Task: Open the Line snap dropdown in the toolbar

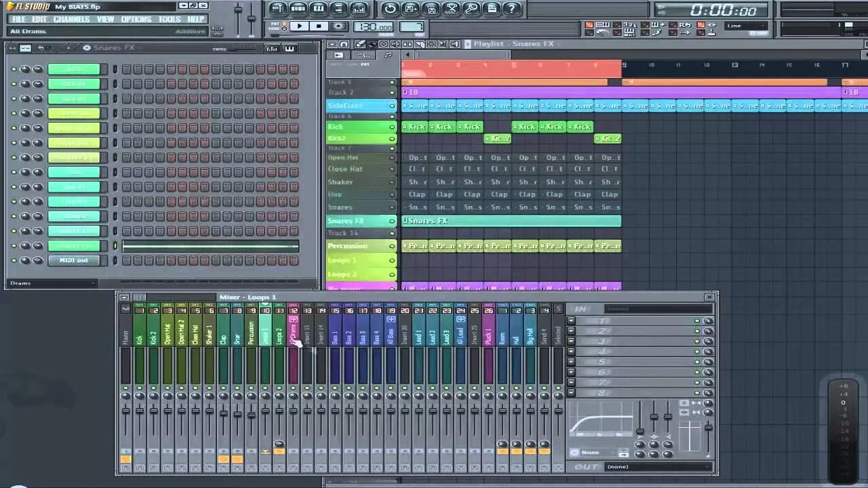Action: click(x=746, y=26)
